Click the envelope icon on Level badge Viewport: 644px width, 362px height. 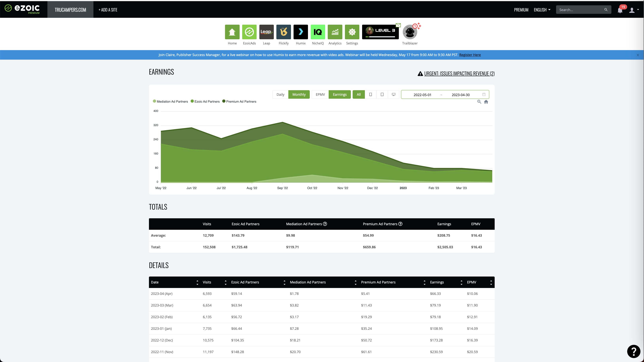coord(398,25)
